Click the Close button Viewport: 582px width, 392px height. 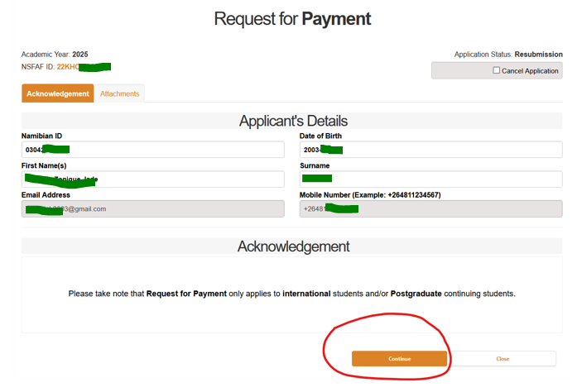tap(503, 359)
